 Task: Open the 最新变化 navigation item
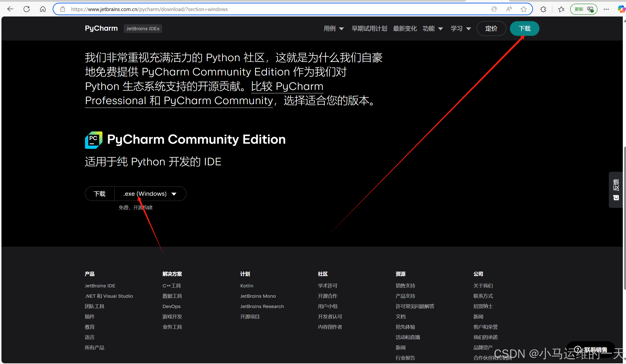click(405, 28)
